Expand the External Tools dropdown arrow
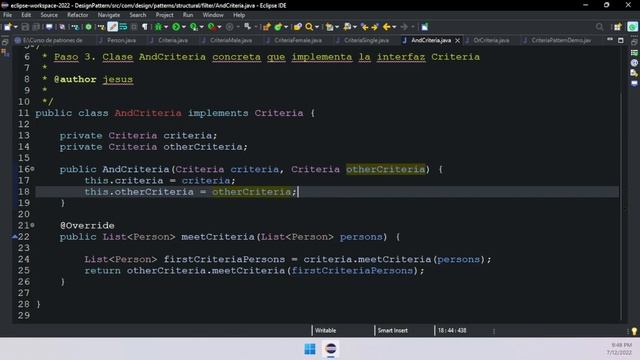The width and height of the screenshot is (640, 360). [x=220, y=27]
